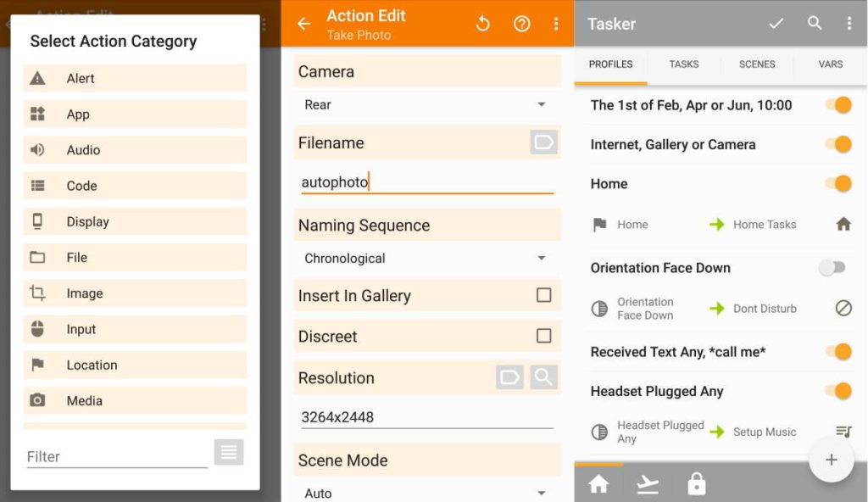Switch to the Profiles tab
Viewport: 868px width, 502px height.
[x=610, y=64]
